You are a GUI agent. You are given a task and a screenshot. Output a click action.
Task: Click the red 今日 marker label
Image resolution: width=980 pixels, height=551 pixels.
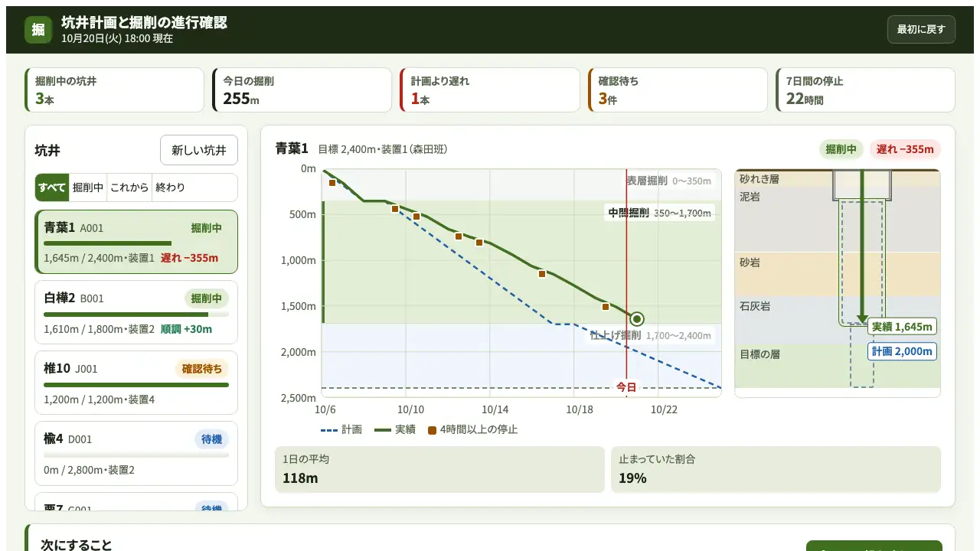[626, 387]
